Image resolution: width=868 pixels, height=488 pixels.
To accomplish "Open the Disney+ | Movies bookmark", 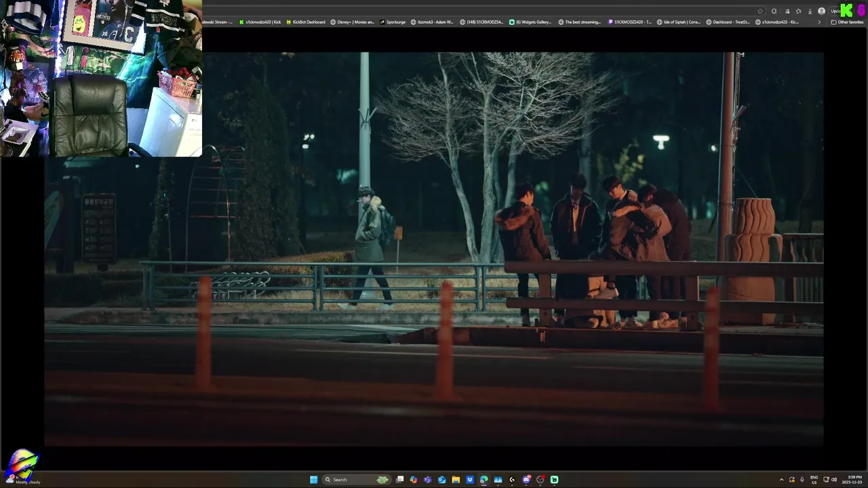I will pos(352,22).
